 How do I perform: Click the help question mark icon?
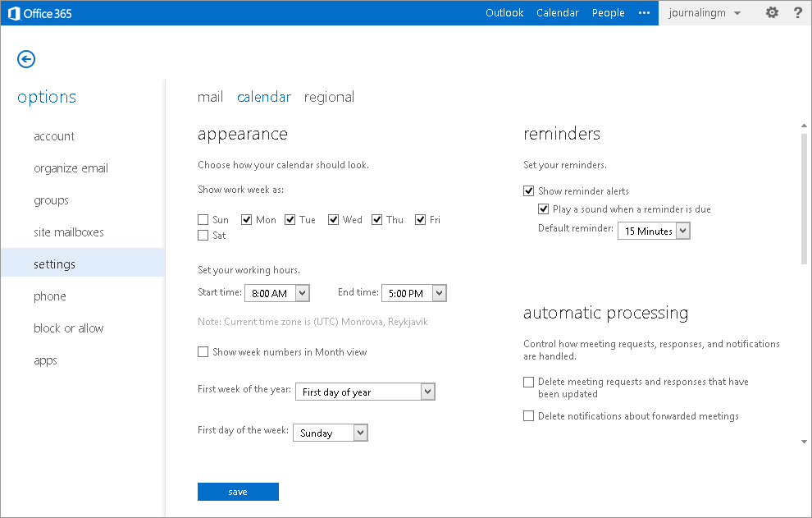point(797,13)
